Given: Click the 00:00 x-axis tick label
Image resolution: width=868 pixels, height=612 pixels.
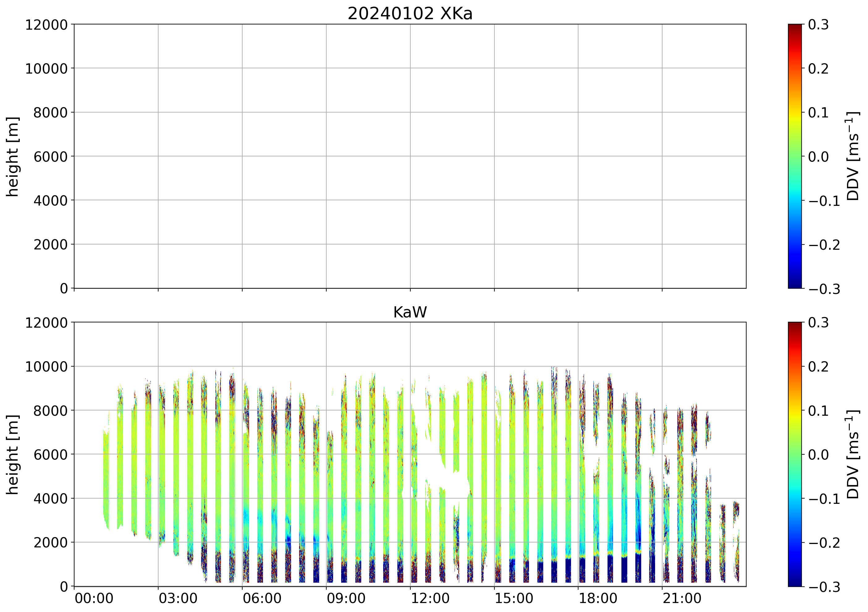Looking at the screenshot, I should 94,599.
